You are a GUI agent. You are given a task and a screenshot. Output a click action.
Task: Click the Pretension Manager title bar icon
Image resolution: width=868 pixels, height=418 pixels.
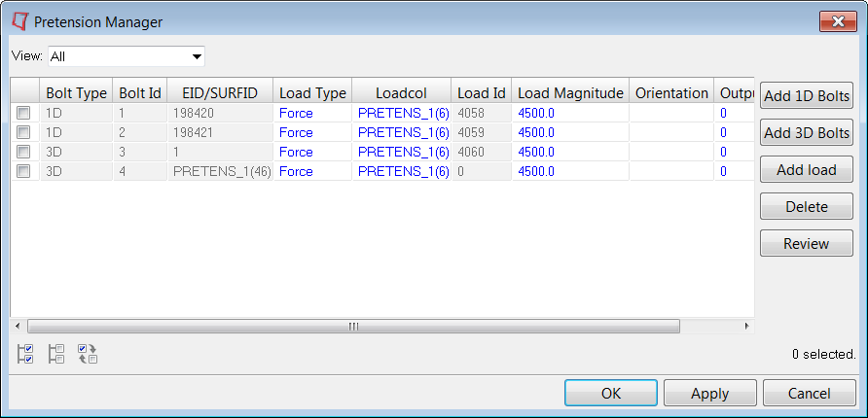[19, 21]
